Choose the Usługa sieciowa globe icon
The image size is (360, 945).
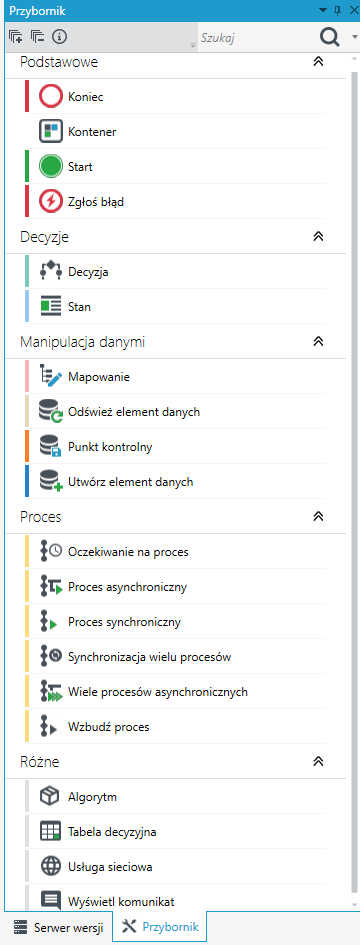coord(51,867)
